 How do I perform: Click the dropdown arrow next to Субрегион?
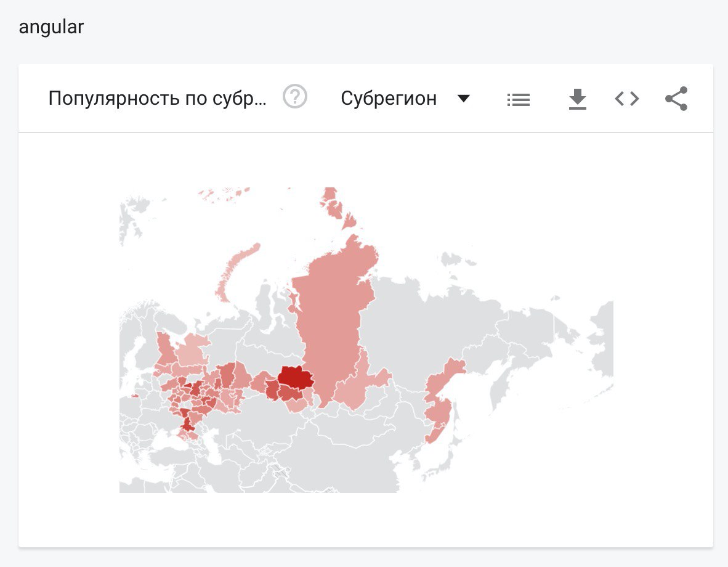click(463, 99)
